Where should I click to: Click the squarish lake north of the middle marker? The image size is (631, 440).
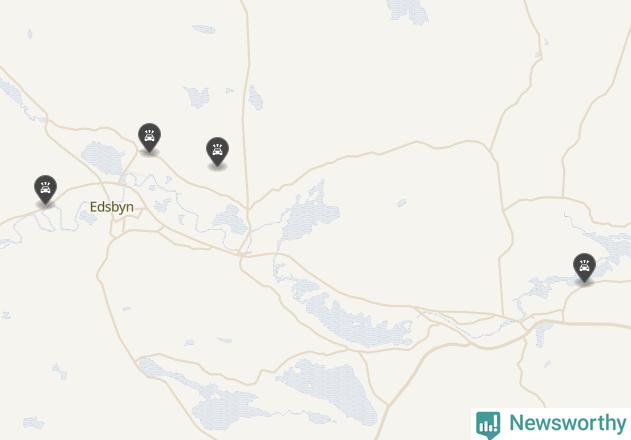(x=197, y=97)
